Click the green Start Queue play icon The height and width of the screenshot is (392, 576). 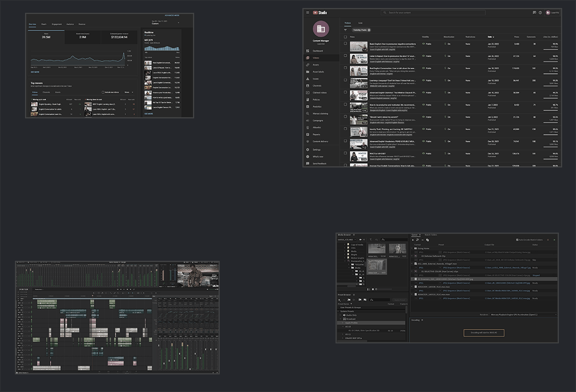pyautogui.click(x=554, y=240)
